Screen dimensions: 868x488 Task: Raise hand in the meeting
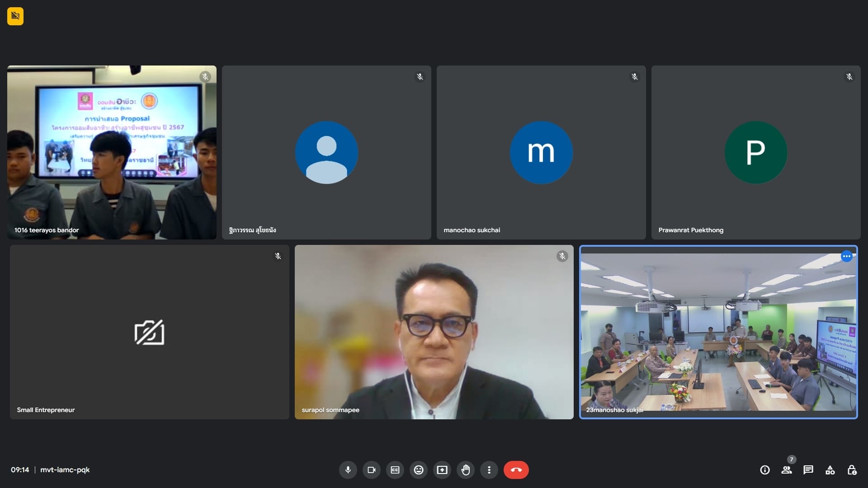(x=466, y=470)
